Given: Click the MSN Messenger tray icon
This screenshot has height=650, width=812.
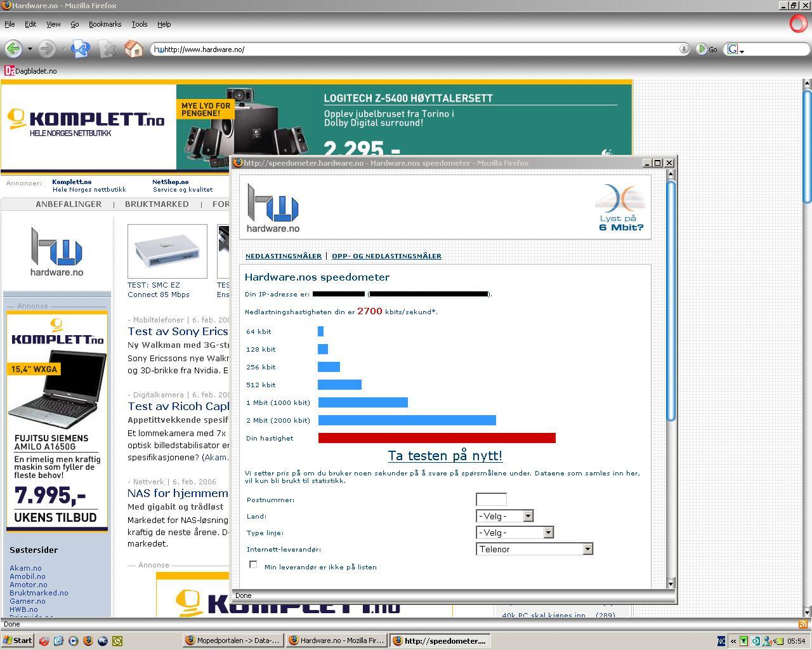Looking at the screenshot, I should click(766, 641).
